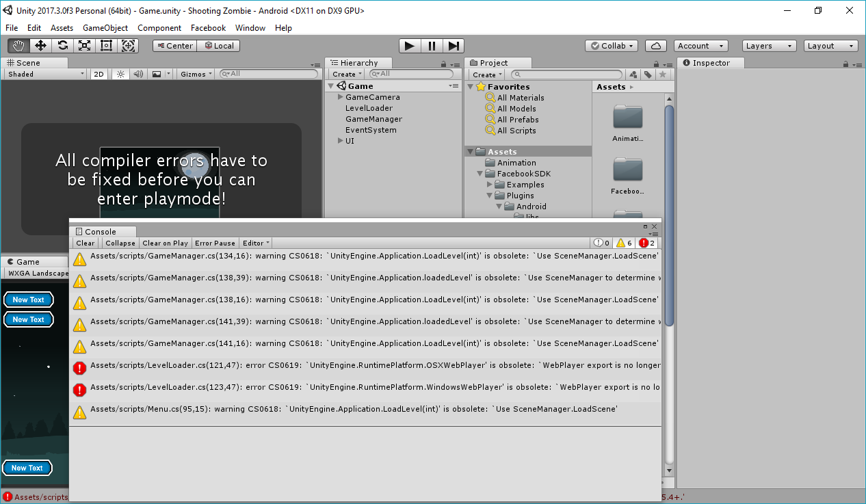Open the GameObject menu
The width and height of the screenshot is (866, 504).
tap(105, 28)
